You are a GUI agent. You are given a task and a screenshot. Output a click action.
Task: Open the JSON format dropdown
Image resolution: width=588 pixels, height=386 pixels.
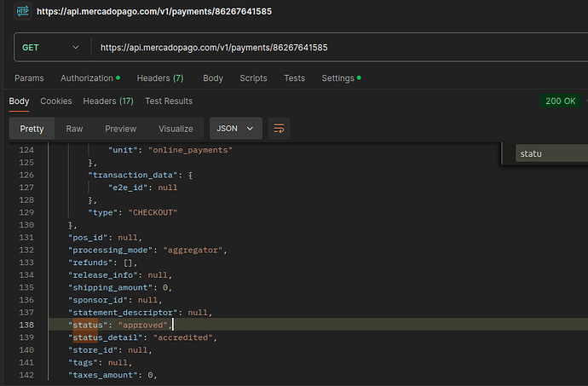coord(236,129)
